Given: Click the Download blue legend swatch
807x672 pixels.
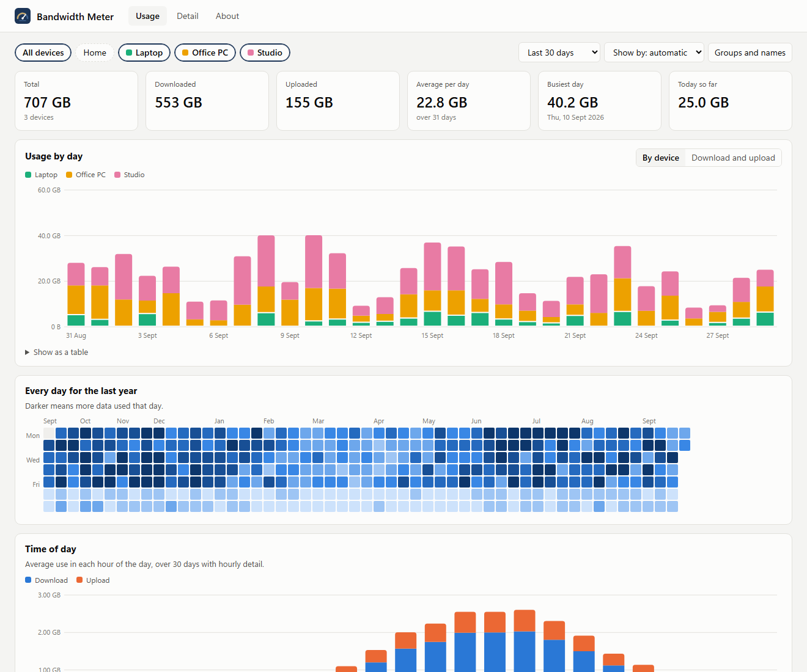Looking at the screenshot, I should [x=28, y=580].
